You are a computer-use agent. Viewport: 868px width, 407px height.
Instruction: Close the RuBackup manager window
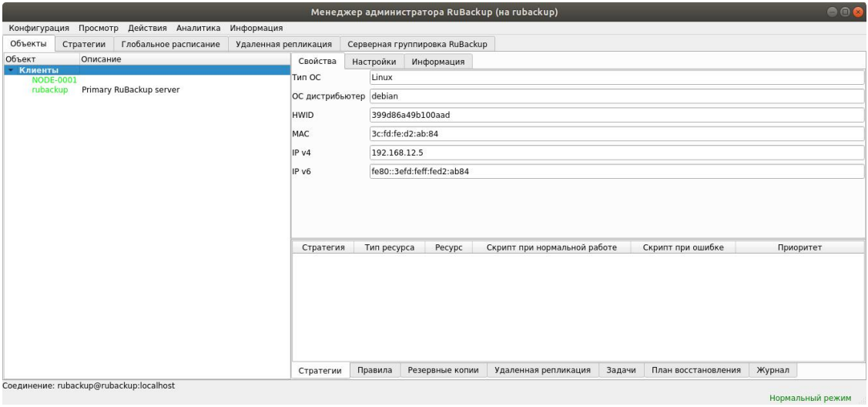tap(857, 12)
